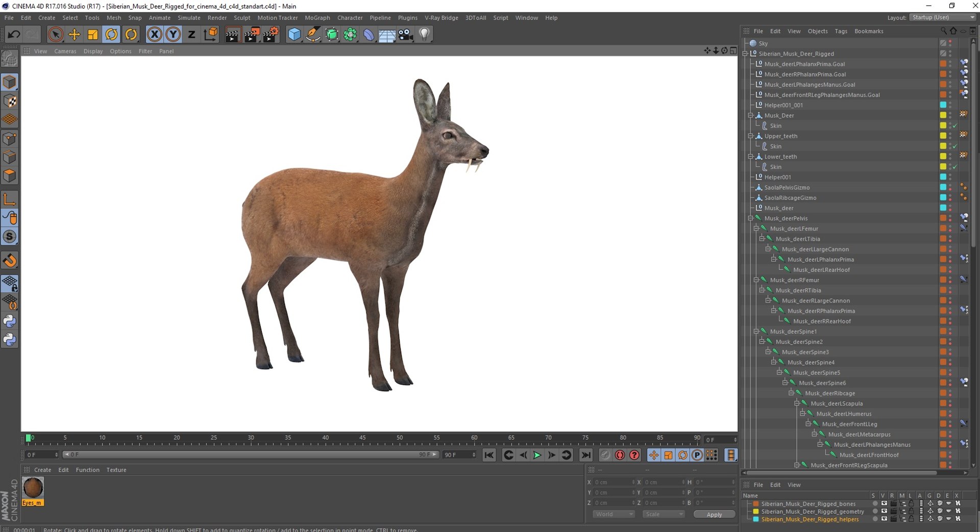The height and width of the screenshot is (532, 980).
Task: Click the cyan layer swatch of Helper001
Action: click(x=943, y=177)
